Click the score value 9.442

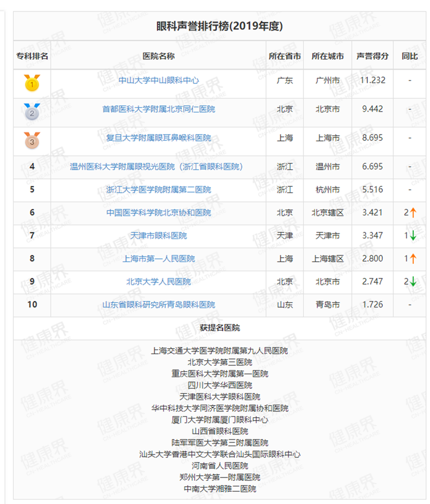tap(372, 109)
